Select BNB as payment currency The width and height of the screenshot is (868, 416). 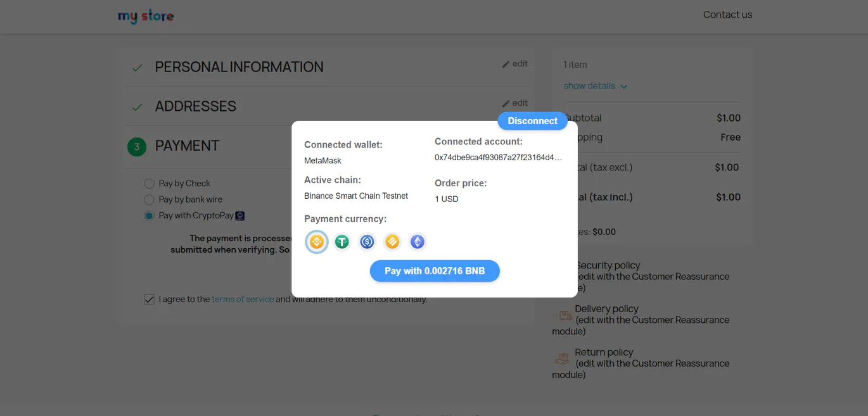point(317,242)
